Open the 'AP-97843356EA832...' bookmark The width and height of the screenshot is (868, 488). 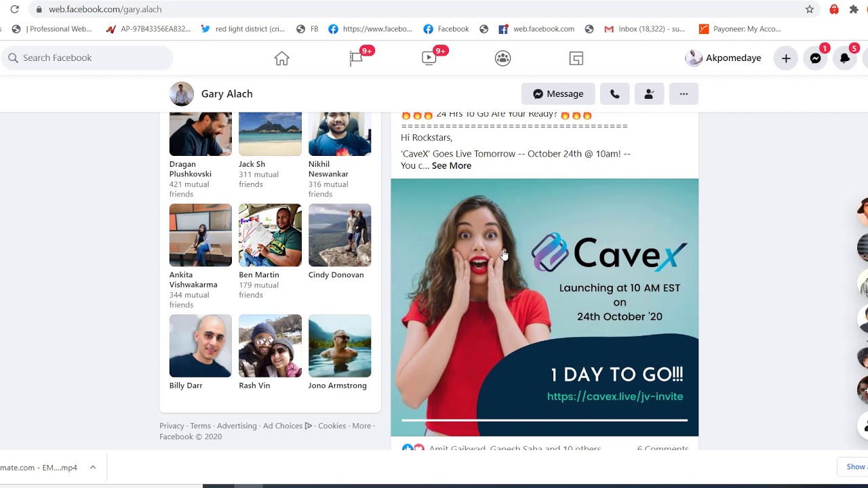(x=149, y=29)
